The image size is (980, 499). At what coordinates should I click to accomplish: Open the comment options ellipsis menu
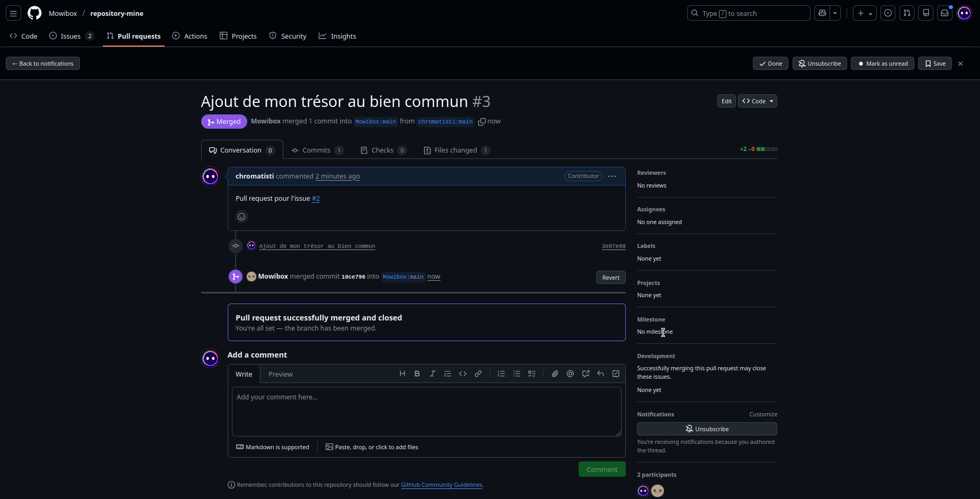[612, 176]
